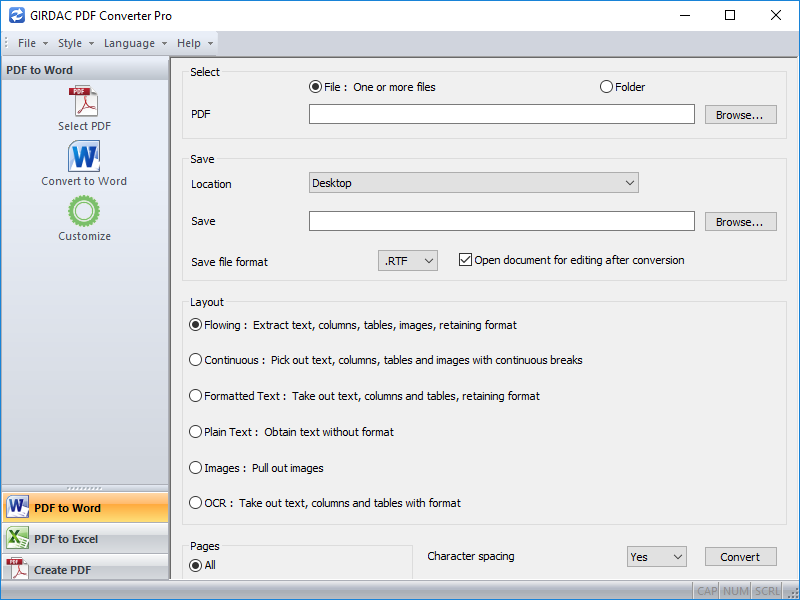Image resolution: width=800 pixels, height=600 pixels.
Task: Switch to the PDF to Excel panel
Action: coord(85,539)
